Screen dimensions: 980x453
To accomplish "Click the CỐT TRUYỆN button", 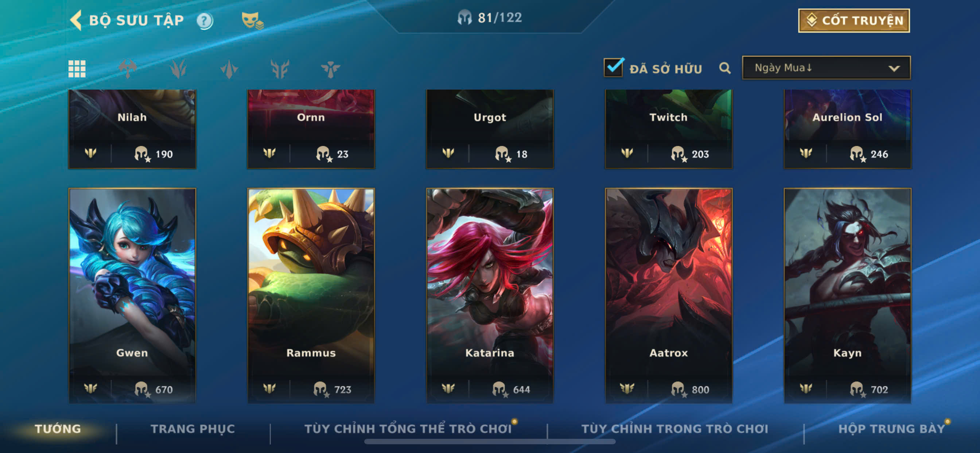I will point(854,20).
